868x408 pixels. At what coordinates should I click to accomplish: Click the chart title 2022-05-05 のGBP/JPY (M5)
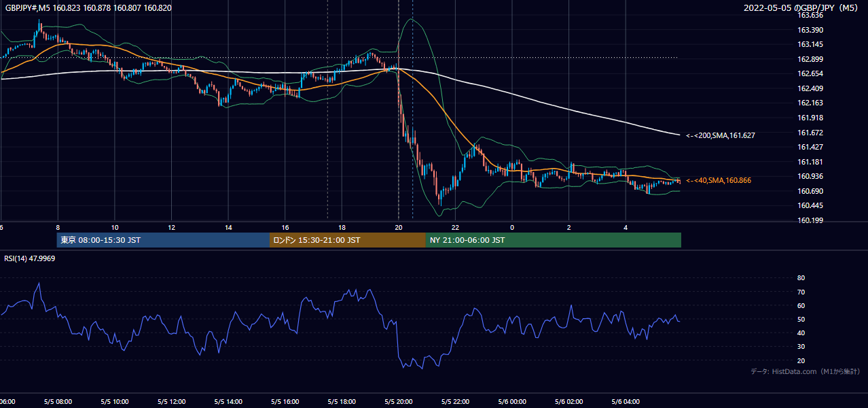[x=801, y=8]
